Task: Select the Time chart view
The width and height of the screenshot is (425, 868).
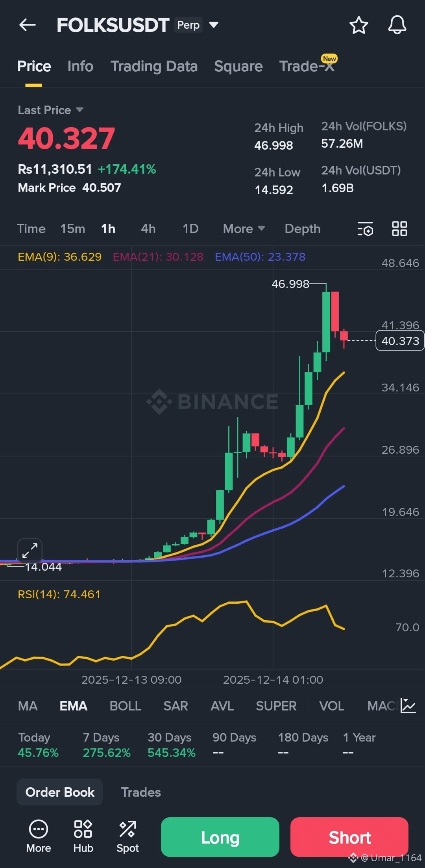Action: (31, 229)
